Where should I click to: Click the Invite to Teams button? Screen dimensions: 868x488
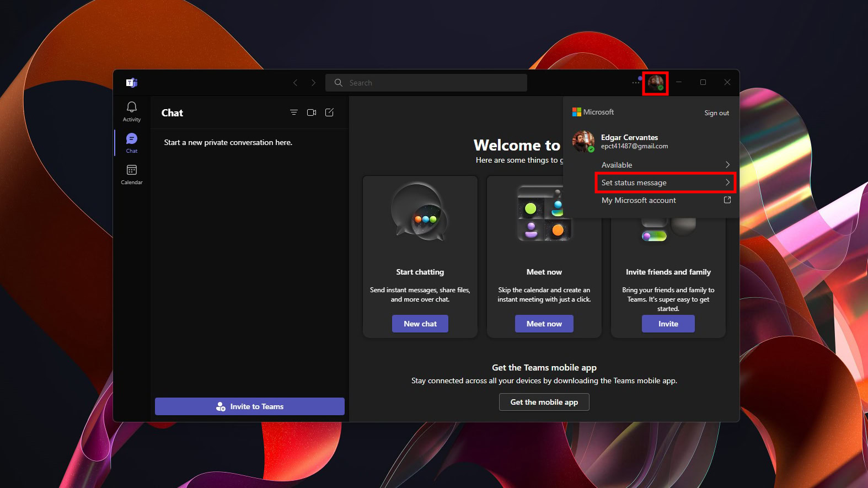250,406
